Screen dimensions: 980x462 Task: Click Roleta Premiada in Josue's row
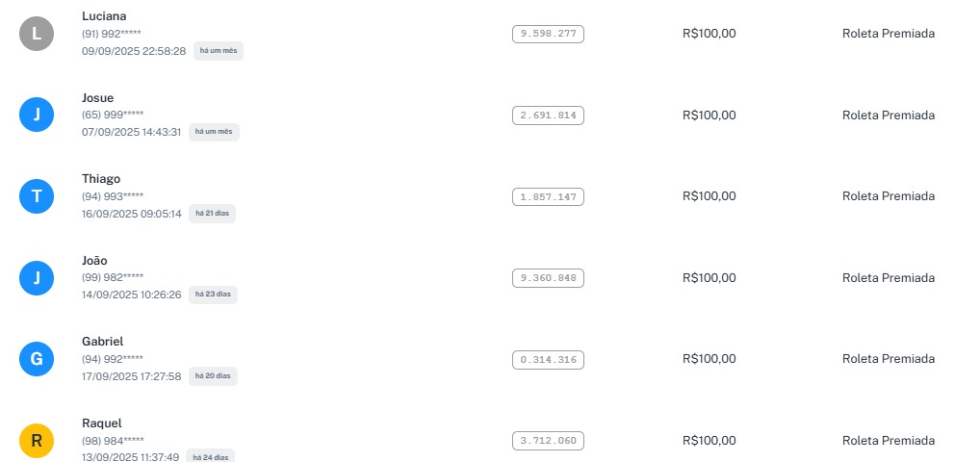coord(888,115)
